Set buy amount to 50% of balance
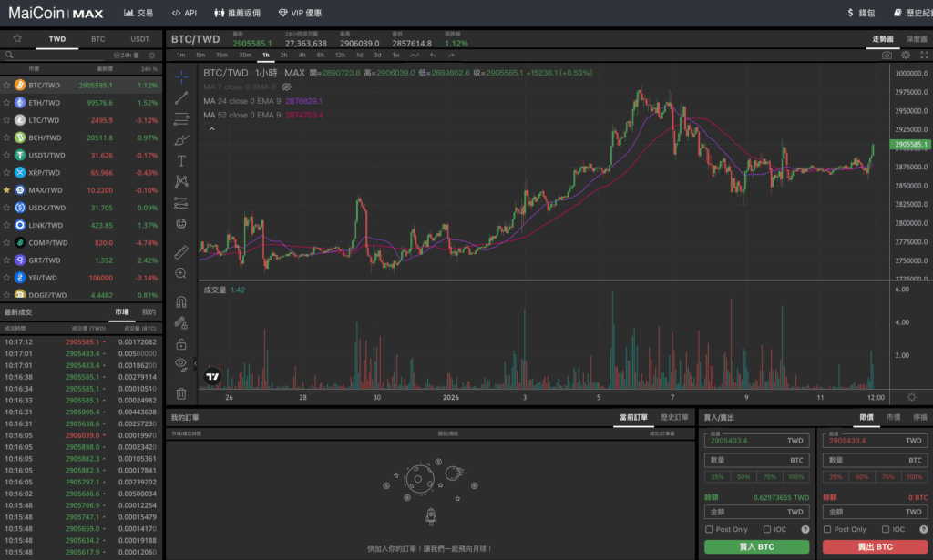 [x=743, y=477]
